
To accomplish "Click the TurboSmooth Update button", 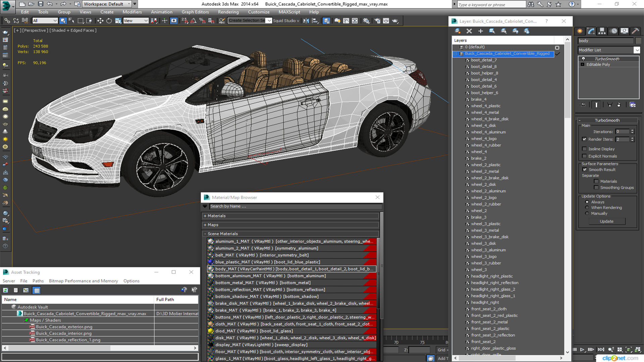I will [x=606, y=221].
